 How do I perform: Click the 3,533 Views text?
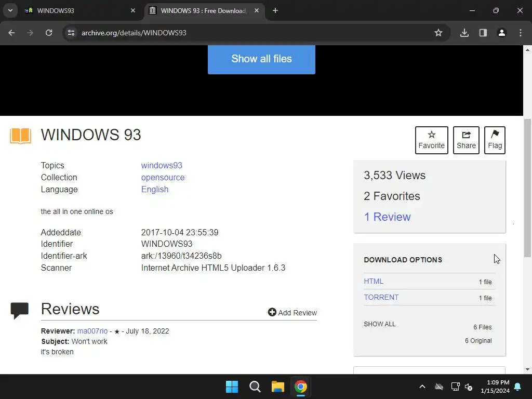(395, 176)
